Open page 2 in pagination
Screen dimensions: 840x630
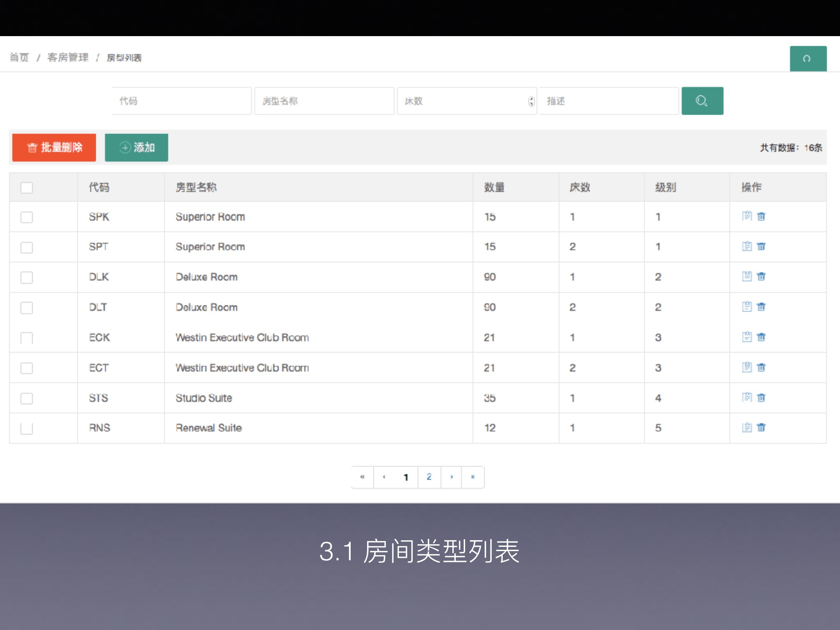(429, 477)
